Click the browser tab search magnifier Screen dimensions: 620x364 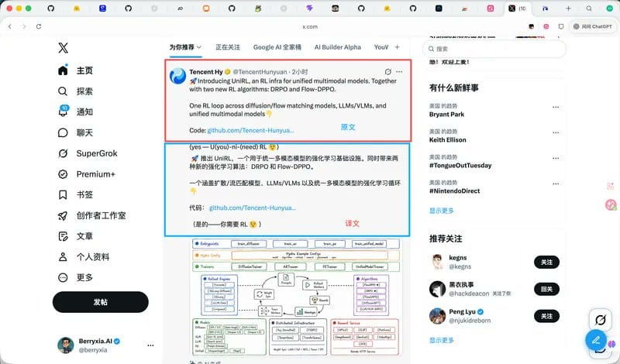pyautogui.click(x=589, y=9)
